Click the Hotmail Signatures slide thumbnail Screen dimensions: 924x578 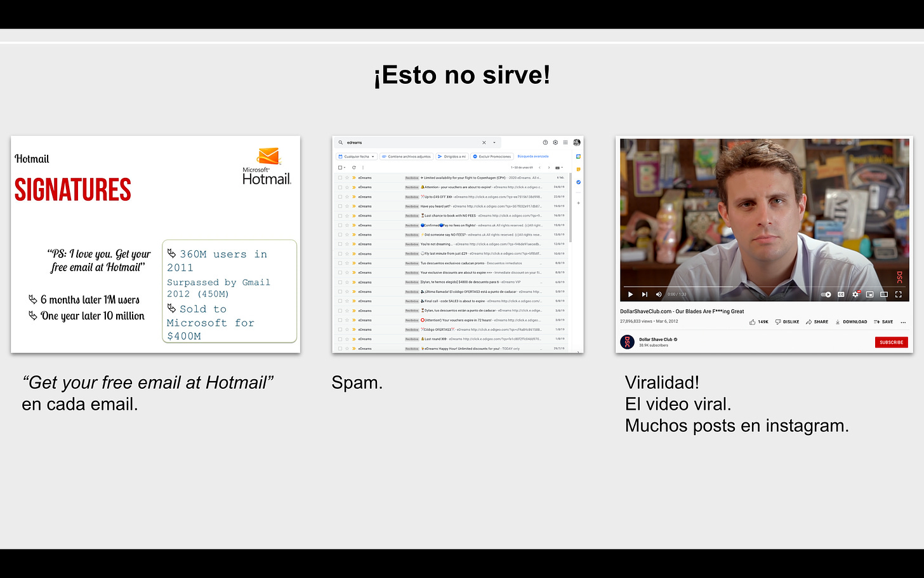coord(155,245)
